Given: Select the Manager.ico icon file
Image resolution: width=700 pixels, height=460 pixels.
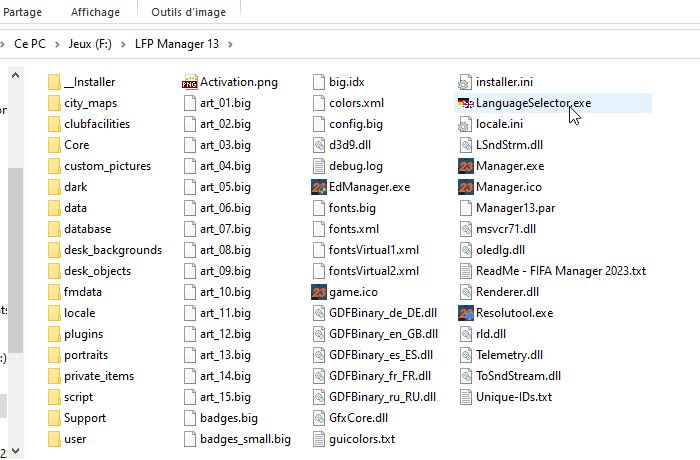Looking at the screenshot, I should [x=466, y=187].
